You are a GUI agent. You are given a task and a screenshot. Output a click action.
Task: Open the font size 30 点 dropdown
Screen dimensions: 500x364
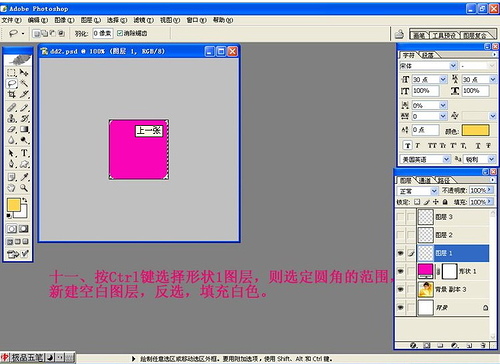coord(443,79)
